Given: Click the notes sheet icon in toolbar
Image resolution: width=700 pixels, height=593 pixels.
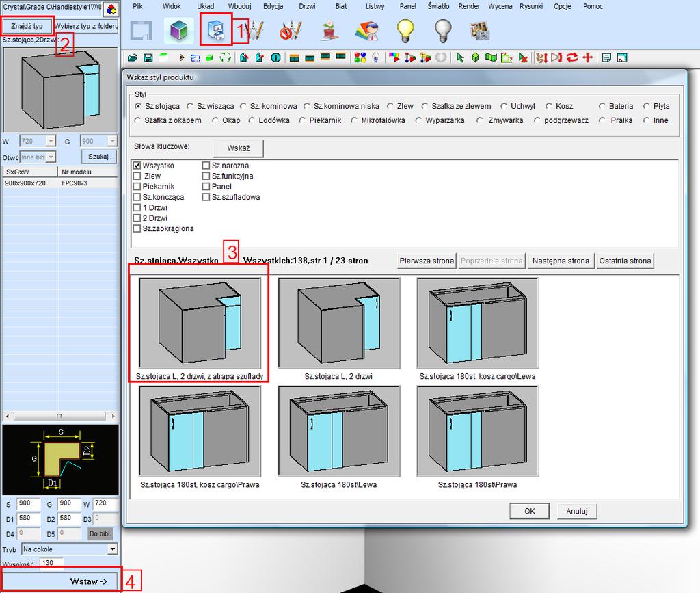Looking at the screenshot, I should (606, 57).
